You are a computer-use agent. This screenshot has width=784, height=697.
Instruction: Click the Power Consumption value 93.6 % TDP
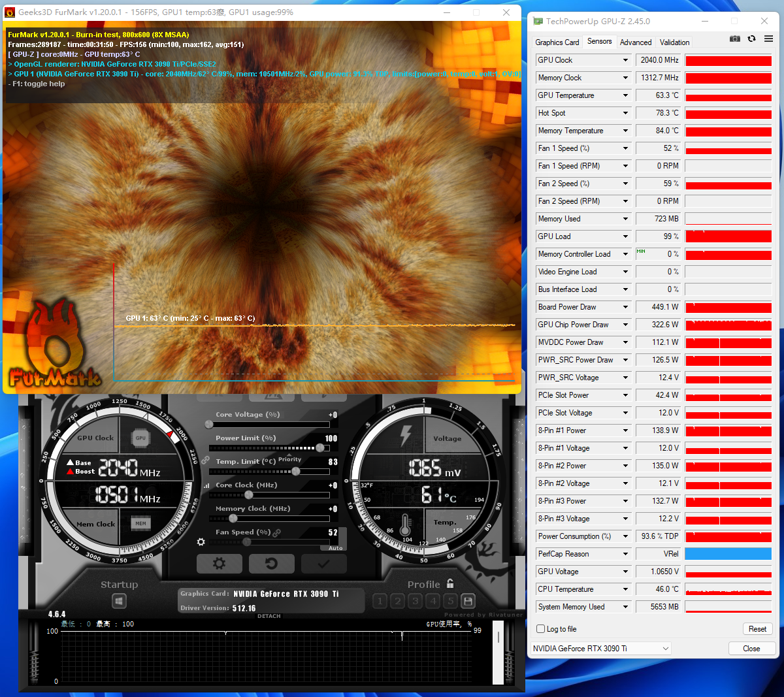pos(659,536)
